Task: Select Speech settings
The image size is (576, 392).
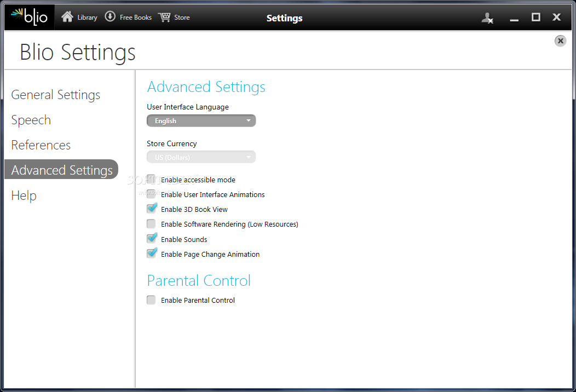Action: pos(31,120)
